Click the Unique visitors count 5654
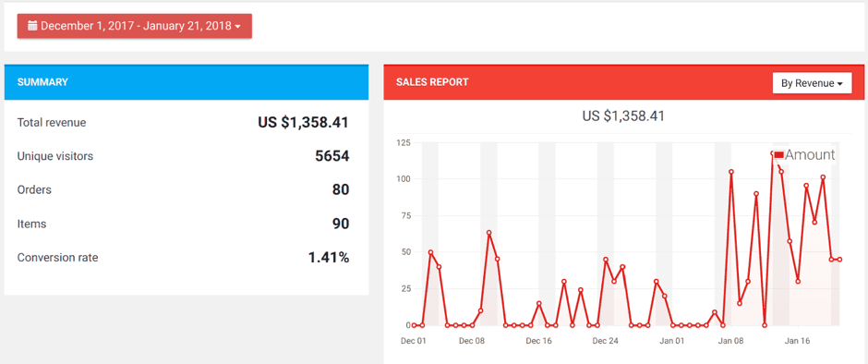The width and height of the screenshot is (868, 364). 332,156
